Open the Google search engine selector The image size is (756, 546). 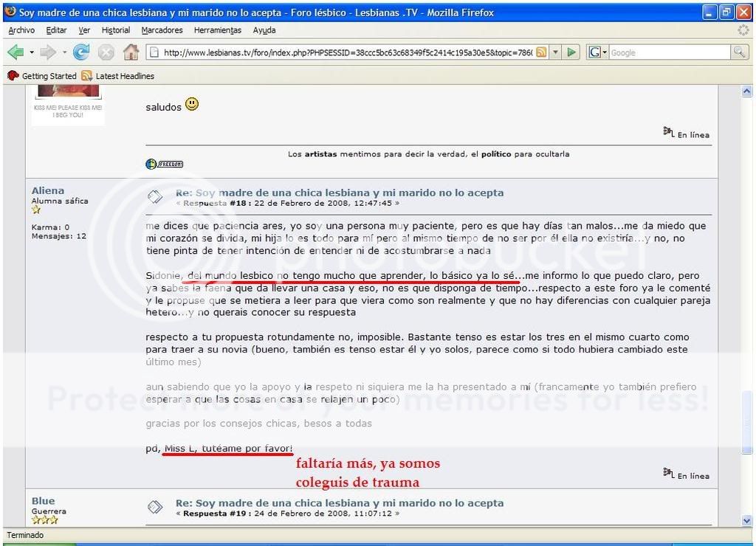597,52
